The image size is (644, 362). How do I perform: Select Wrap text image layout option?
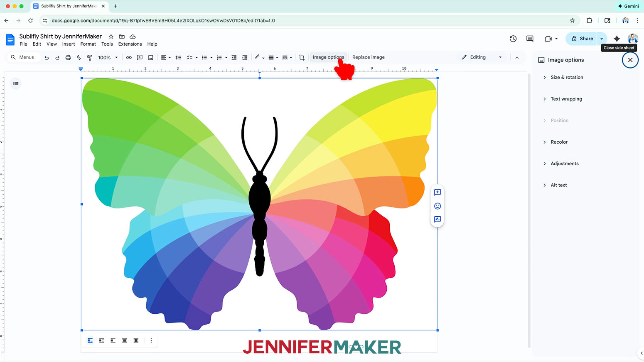pos(101,340)
